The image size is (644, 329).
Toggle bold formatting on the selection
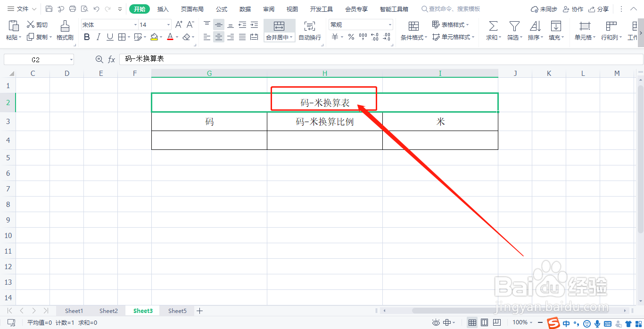point(87,37)
